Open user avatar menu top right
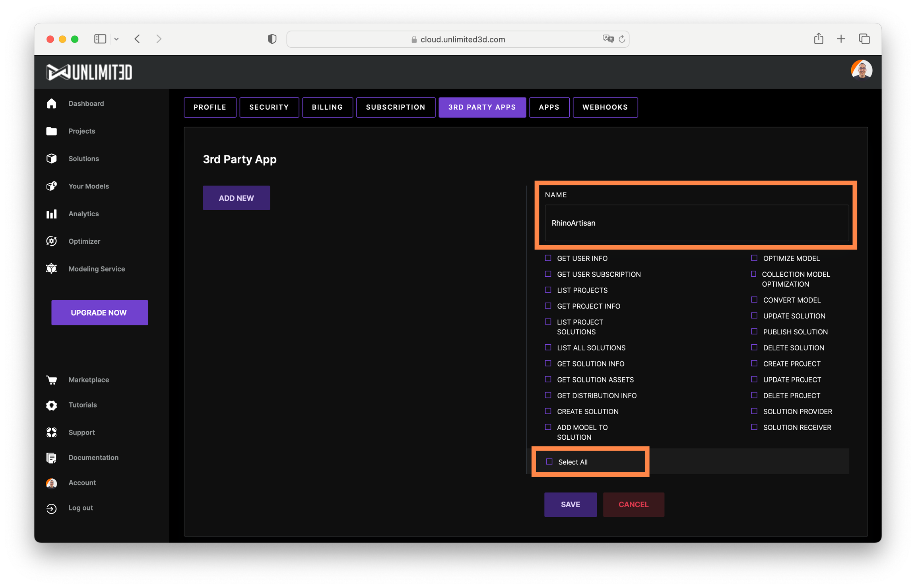Viewport: 916px width, 588px height. [x=861, y=71]
